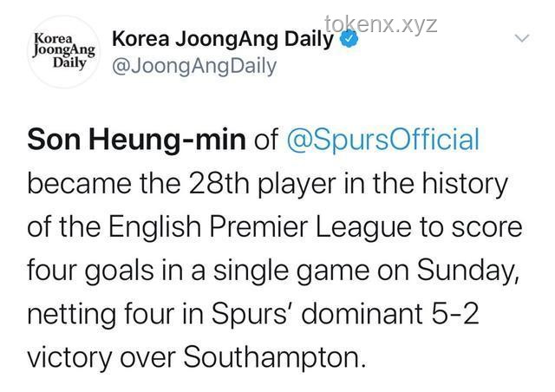
Task: Follow the @SpursOfficial mention link
Action: point(382,140)
